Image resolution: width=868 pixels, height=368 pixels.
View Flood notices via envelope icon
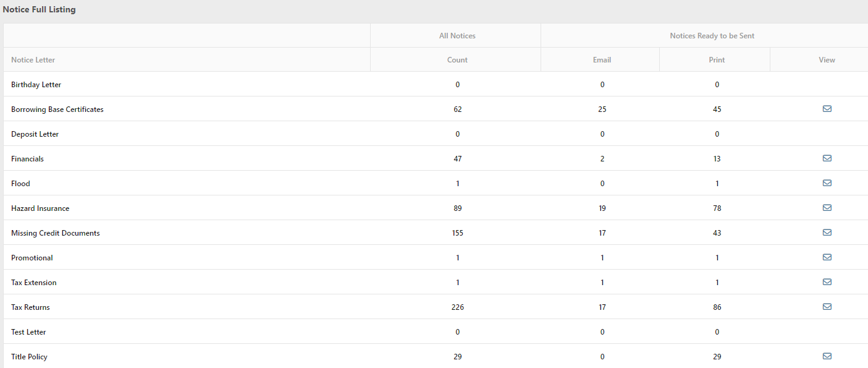pyautogui.click(x=827, y=183)
